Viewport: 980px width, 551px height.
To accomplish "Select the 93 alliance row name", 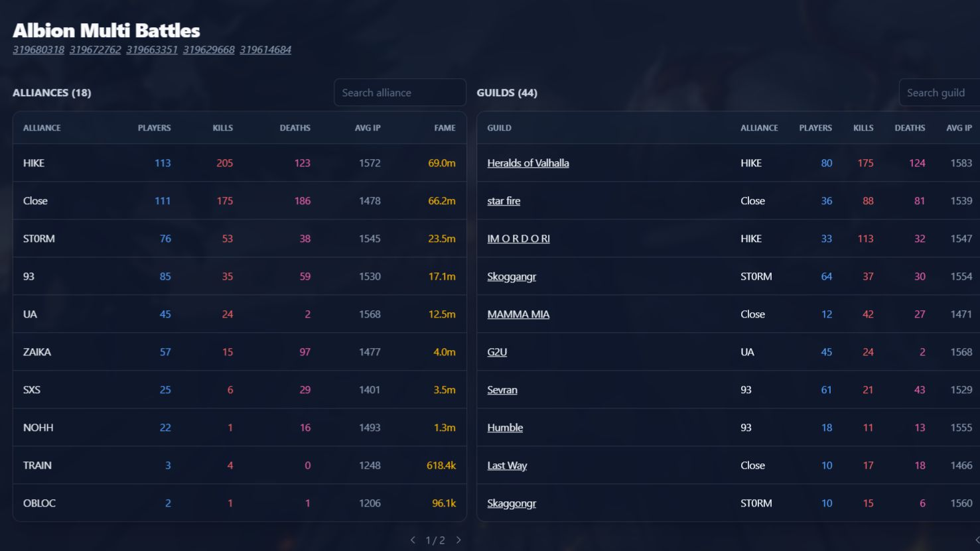I will (29, 276).
